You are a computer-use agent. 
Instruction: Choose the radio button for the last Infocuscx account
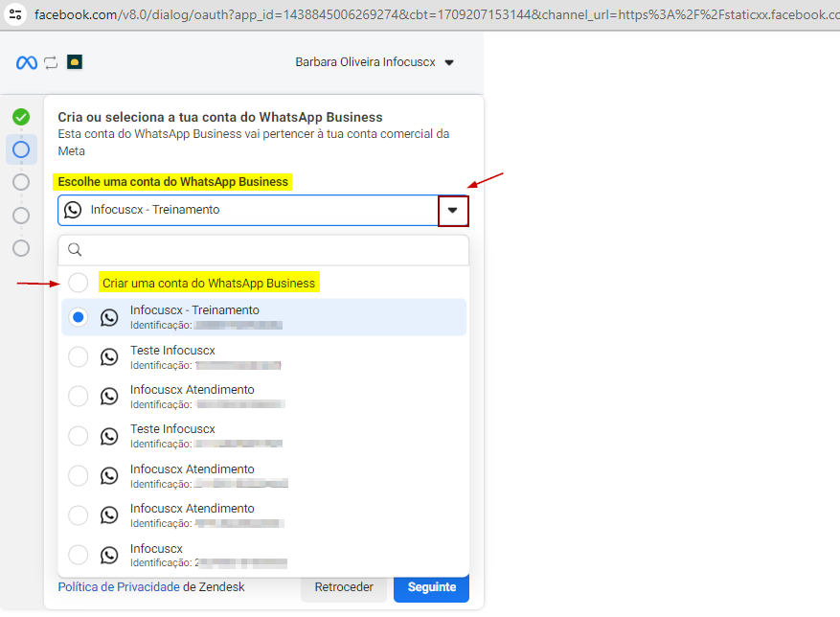click(x=79, y=555)
